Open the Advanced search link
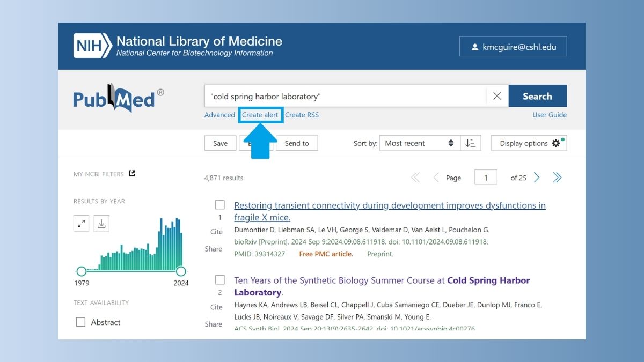 click(x=219, y=115)
